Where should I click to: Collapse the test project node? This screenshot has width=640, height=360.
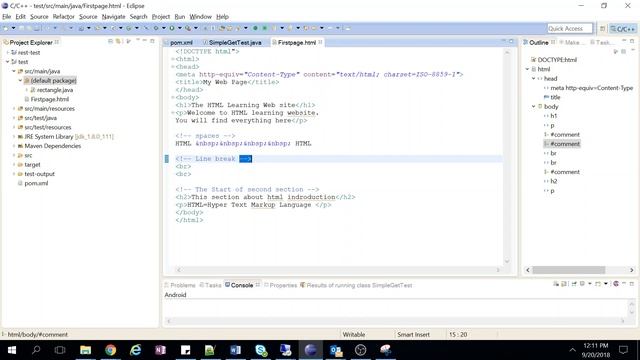(7, 62)
